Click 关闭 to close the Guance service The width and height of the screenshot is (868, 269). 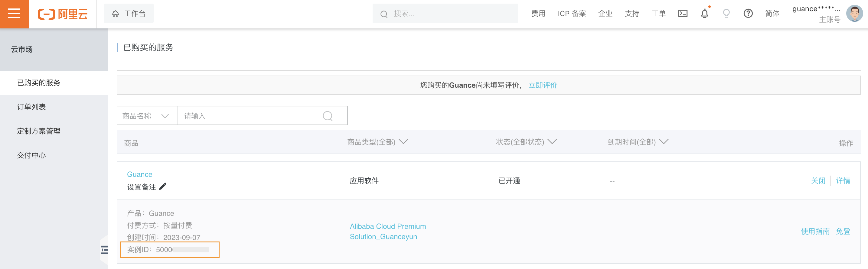(x=818, y=181)
